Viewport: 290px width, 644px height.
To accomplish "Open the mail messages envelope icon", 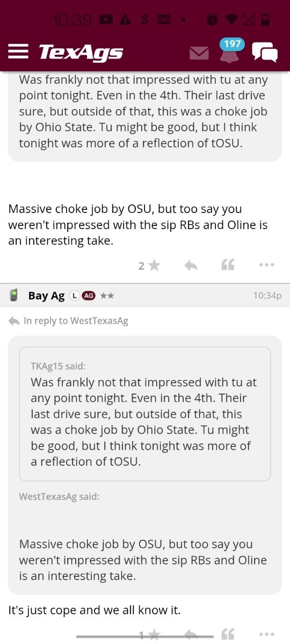I will (199, 53).
